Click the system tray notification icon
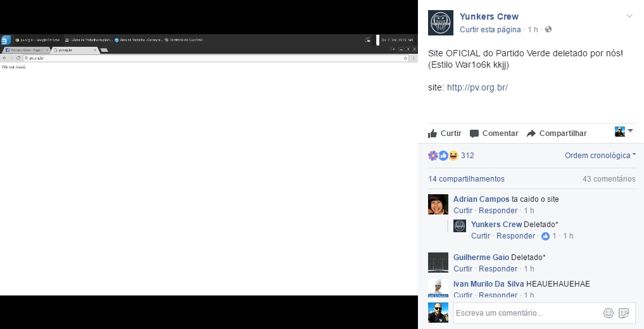The image size is (644, 329). [x=368, y=40]
